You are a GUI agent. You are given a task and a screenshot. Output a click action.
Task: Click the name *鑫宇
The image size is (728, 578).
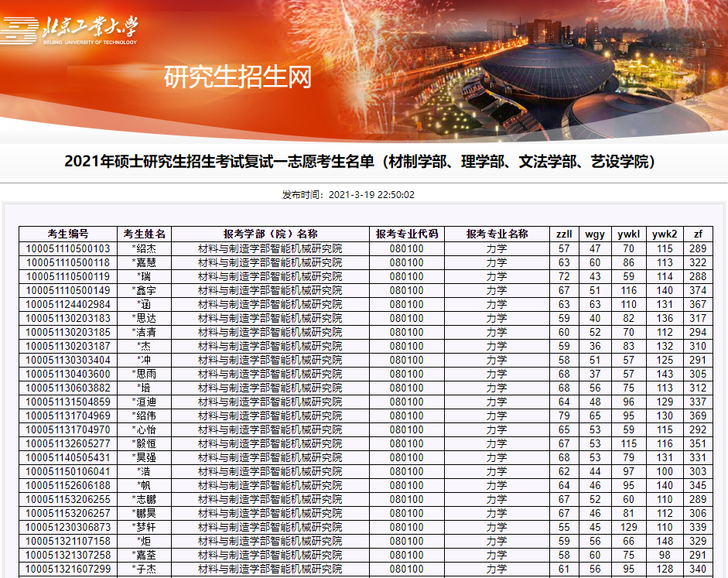pyautogui.click(x=144, y=291)
